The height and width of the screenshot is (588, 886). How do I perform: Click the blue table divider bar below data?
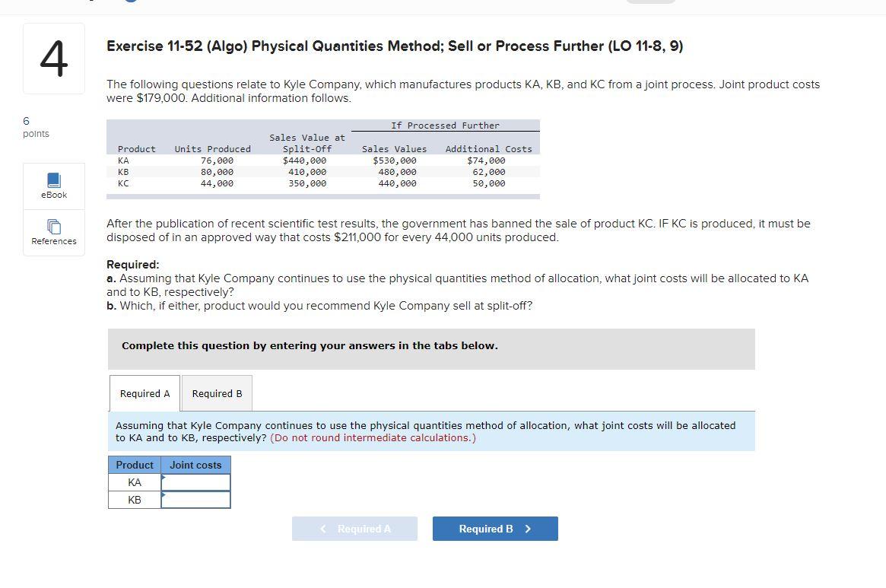click(323, 195)
